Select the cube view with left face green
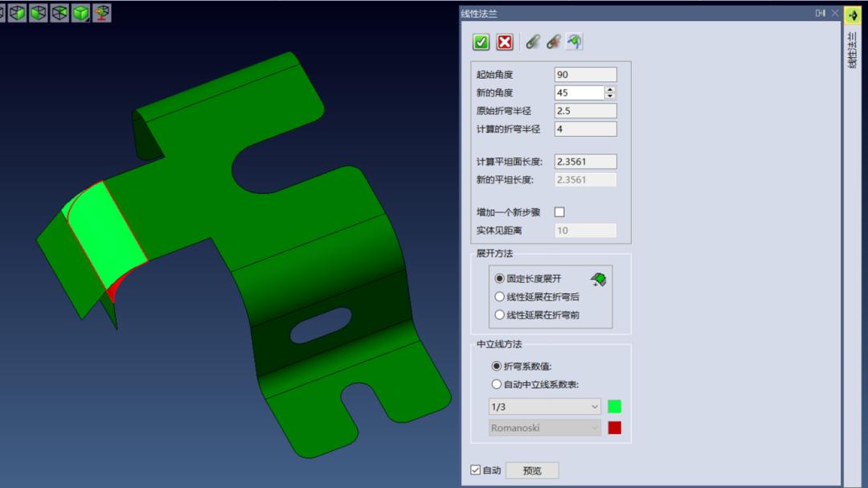868x488 pixels. tap(39, 13)
